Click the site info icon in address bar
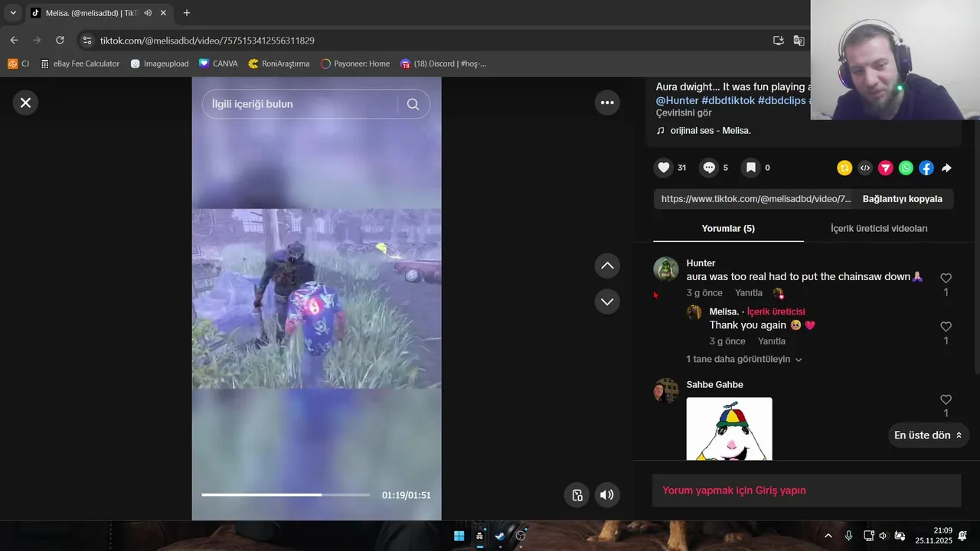Viewport: 980px width, 551px height. click(87, 41)
